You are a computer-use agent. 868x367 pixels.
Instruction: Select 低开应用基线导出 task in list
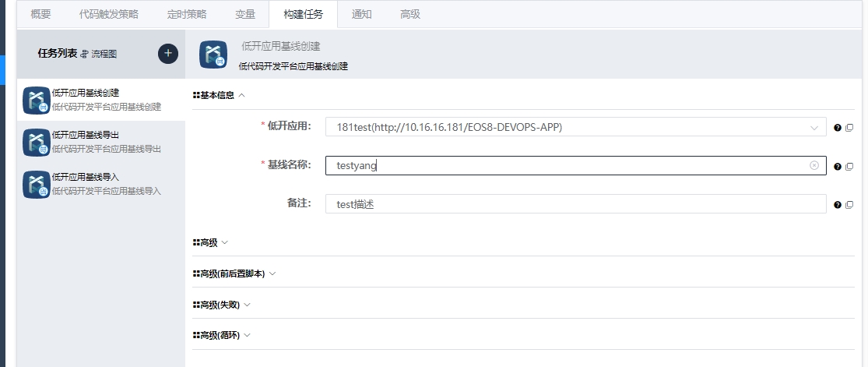[101, 143]
